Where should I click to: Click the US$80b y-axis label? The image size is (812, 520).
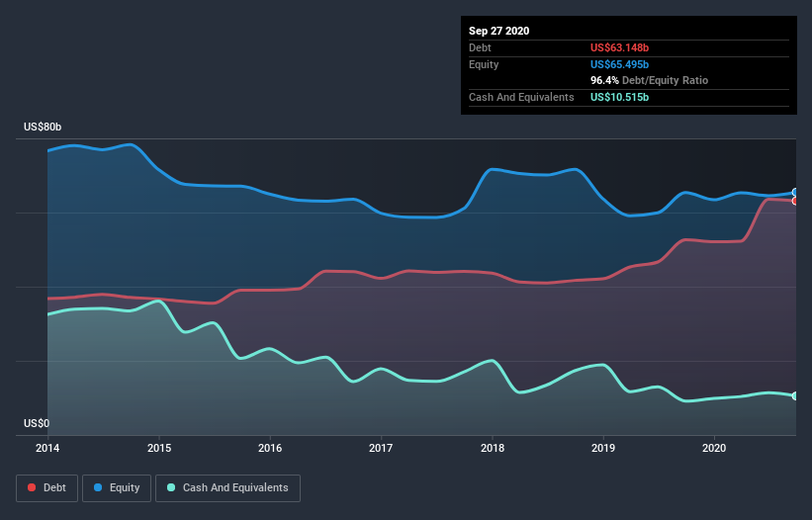[x=43, y=127]
